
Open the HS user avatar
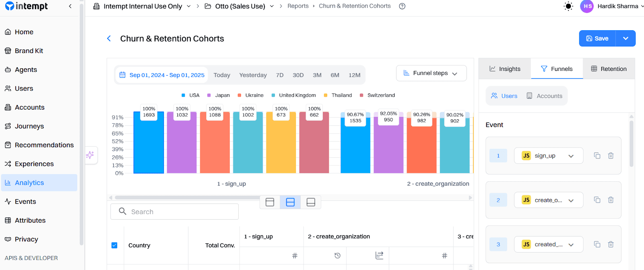[587, 6]
